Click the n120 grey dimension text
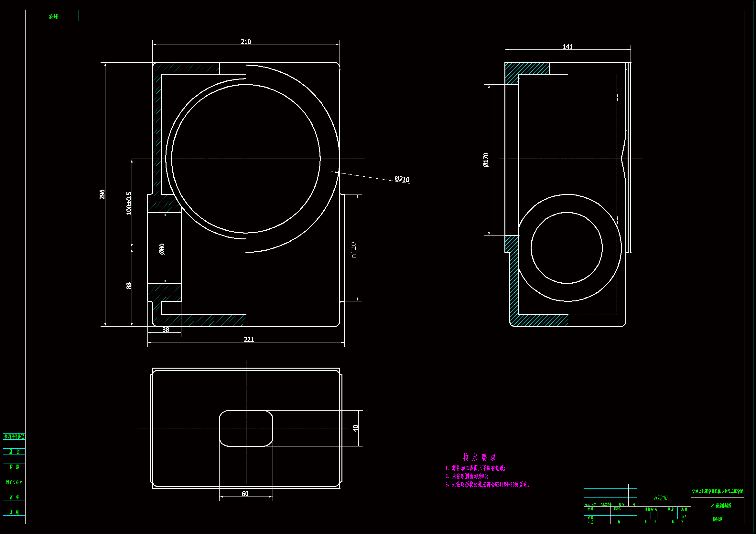The image size is (756, 534). point(353,250)
